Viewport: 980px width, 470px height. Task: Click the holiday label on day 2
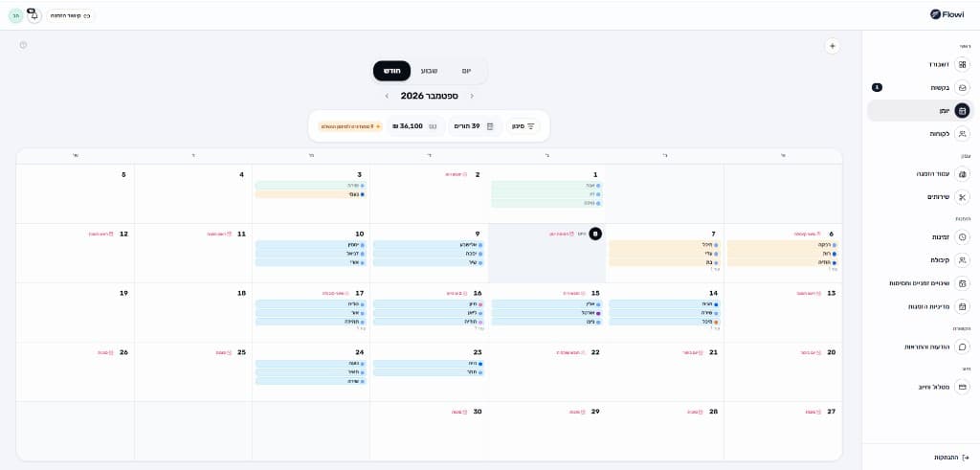point(457,174)
